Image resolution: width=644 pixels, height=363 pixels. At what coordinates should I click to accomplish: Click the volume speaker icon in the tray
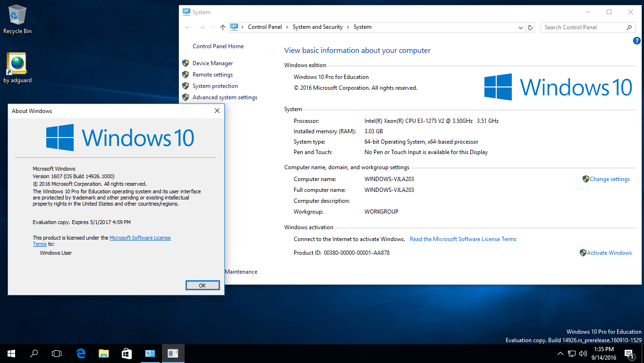(x=583, y=353)
